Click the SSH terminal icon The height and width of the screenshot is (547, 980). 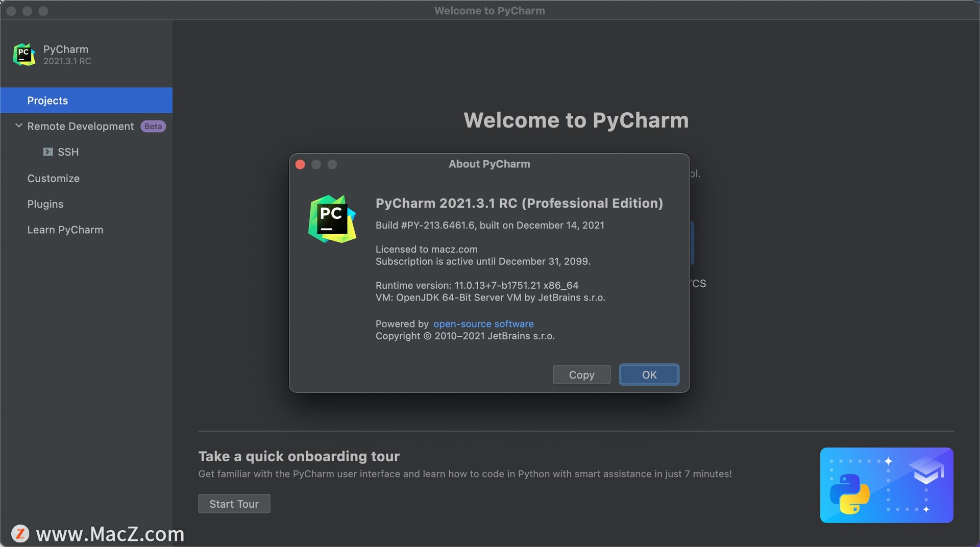coord(48,152)
